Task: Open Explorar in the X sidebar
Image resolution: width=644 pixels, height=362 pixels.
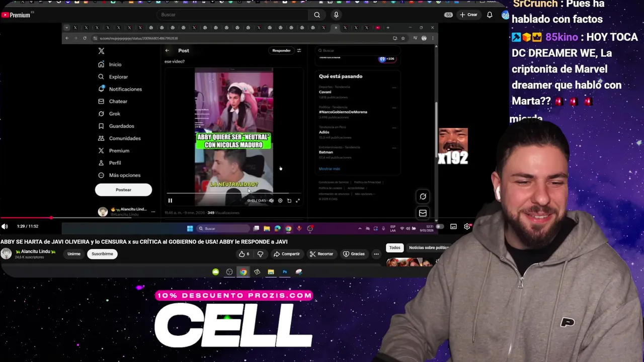Action: click(x=113, y=77)
